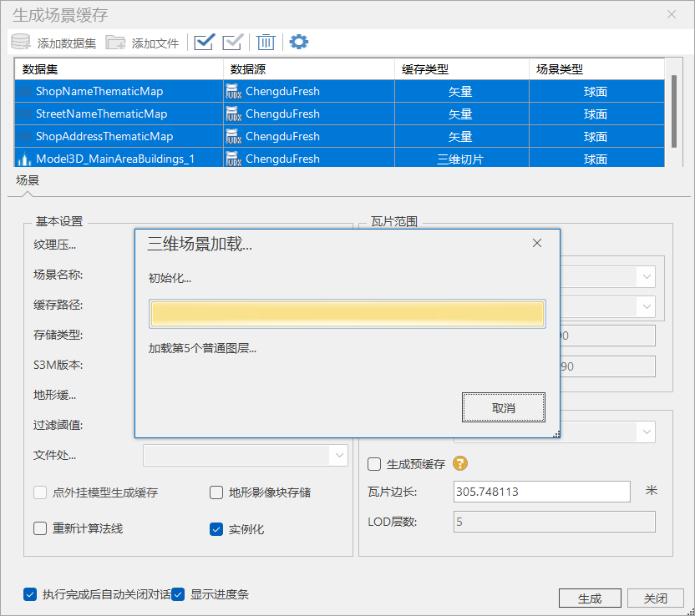
Task: Click the ShopNameThematicMap dataset icon
Action: click(24, 92)
